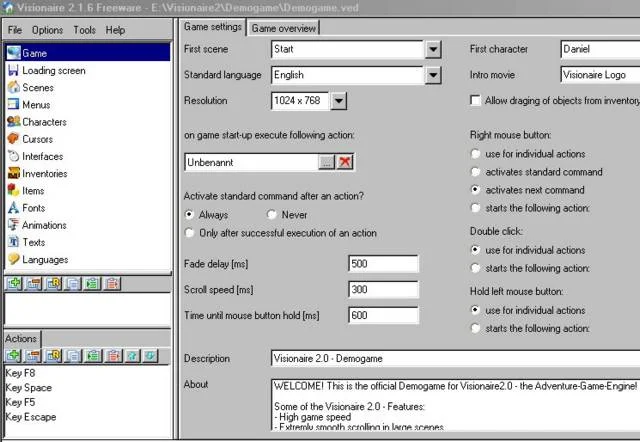
Task: Open the Resolution dropdown arrow
Action: tap(338, 101)
